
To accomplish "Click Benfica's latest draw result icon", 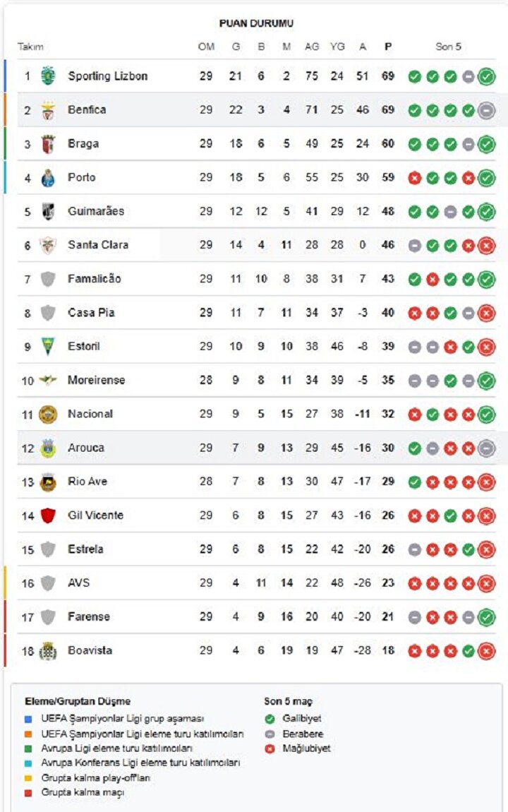I will 486,110.
